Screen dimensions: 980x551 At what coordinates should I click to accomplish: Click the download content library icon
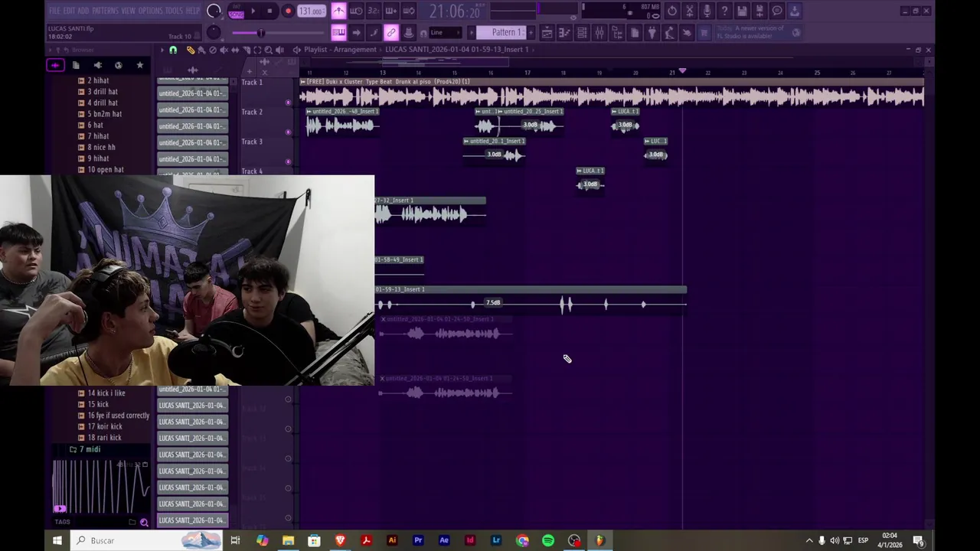[795, 11]
